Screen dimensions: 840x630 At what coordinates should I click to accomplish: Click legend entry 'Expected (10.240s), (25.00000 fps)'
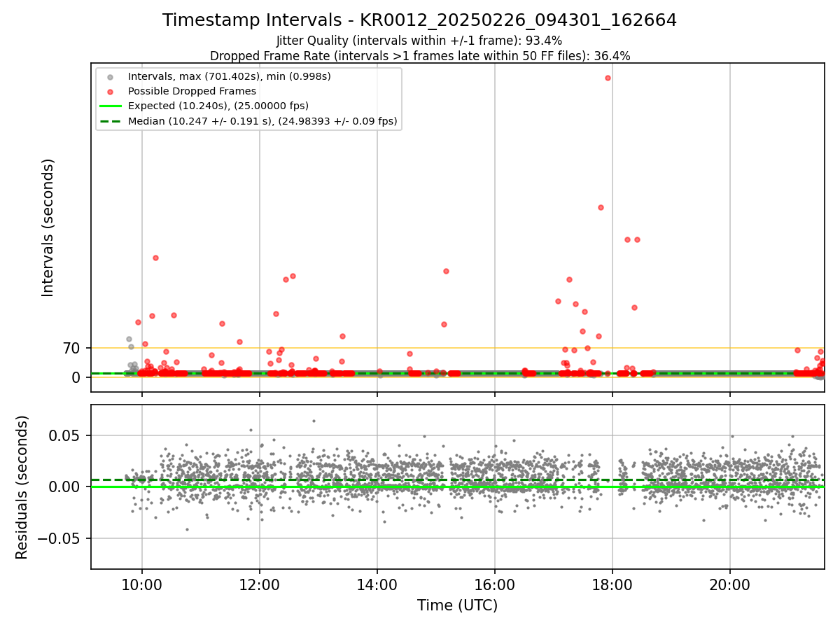(x=218, y=106)
